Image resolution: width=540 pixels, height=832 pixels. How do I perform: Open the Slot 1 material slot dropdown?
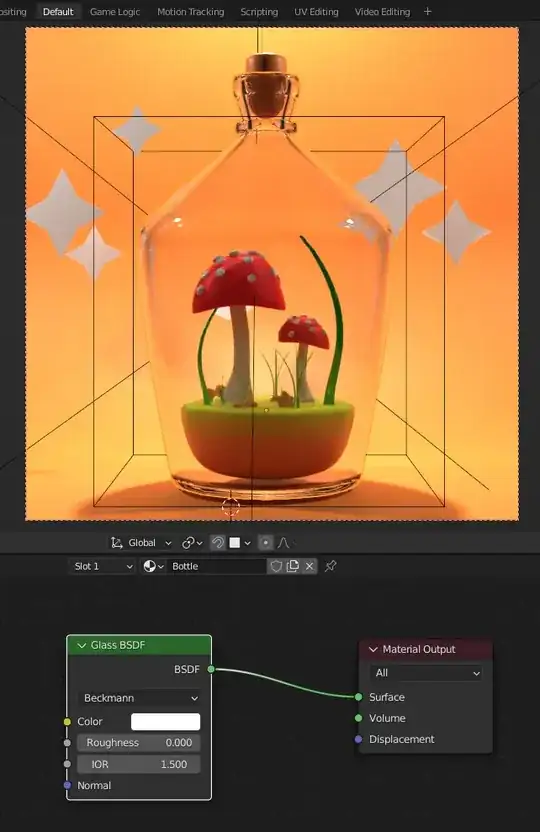coord(102,566)
